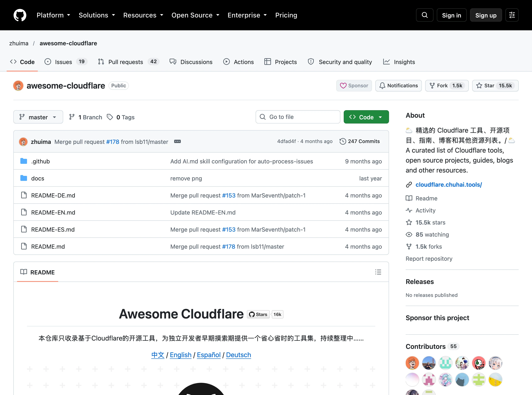Switch to the Projects tab
Viewport: 532px width, 395px height.
pyautogui.click(x=281, y=62)
